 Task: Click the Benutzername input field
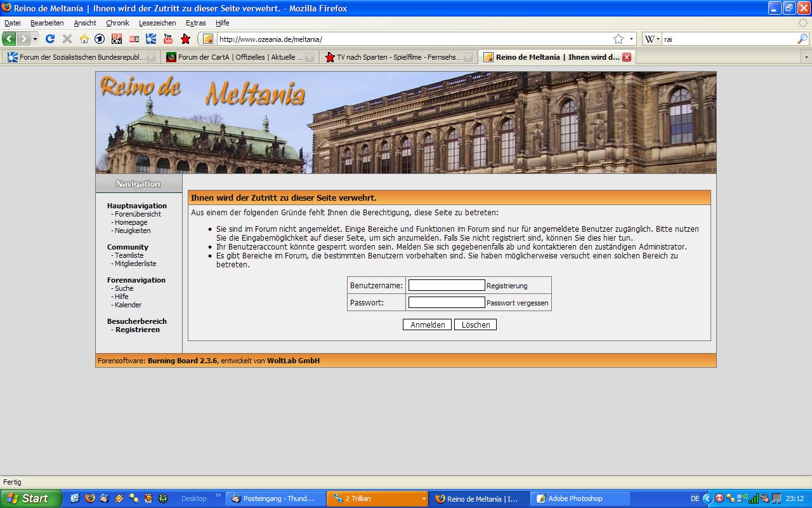pos(447,286)
